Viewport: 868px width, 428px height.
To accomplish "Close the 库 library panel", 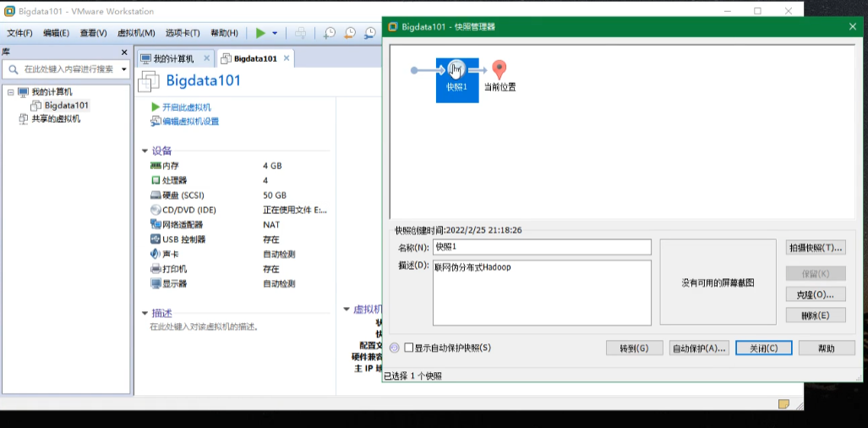I will 124,52.
